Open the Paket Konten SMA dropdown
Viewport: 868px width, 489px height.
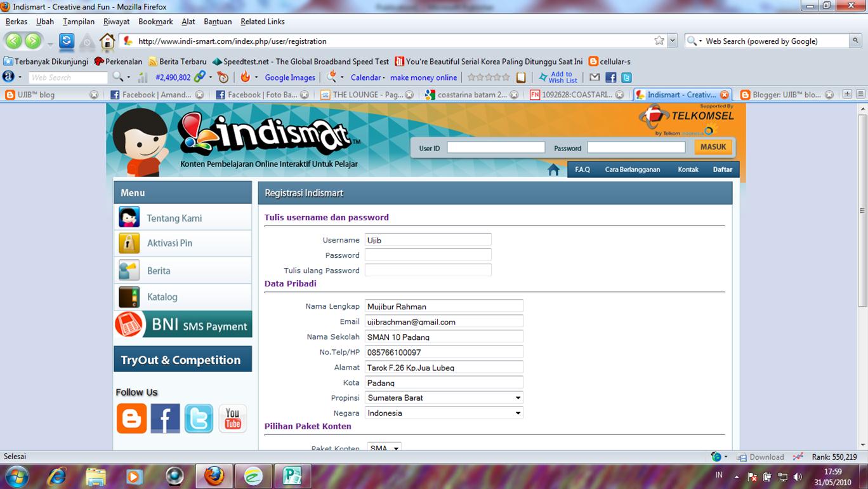tap(384, 448)
